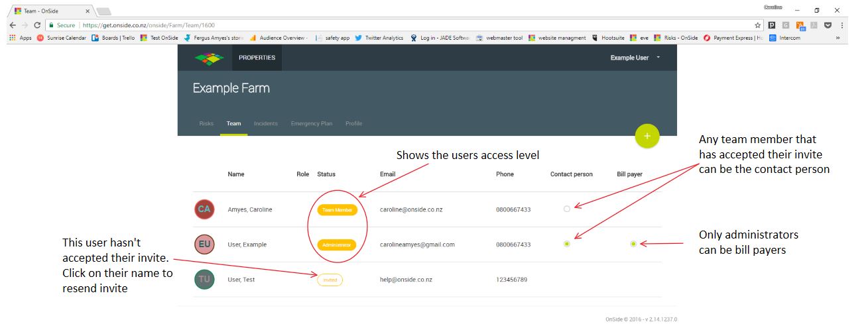Image resolution: width=868 pixels, height=328 pixels.
Task: Click the TU avatar for Test User
Action: pos(204,280)
